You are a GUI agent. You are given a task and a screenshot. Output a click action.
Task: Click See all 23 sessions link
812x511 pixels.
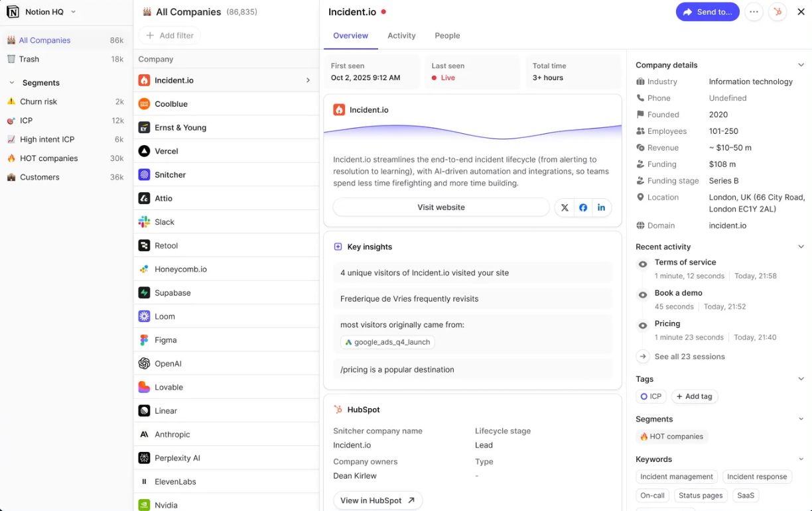[689, 357]
